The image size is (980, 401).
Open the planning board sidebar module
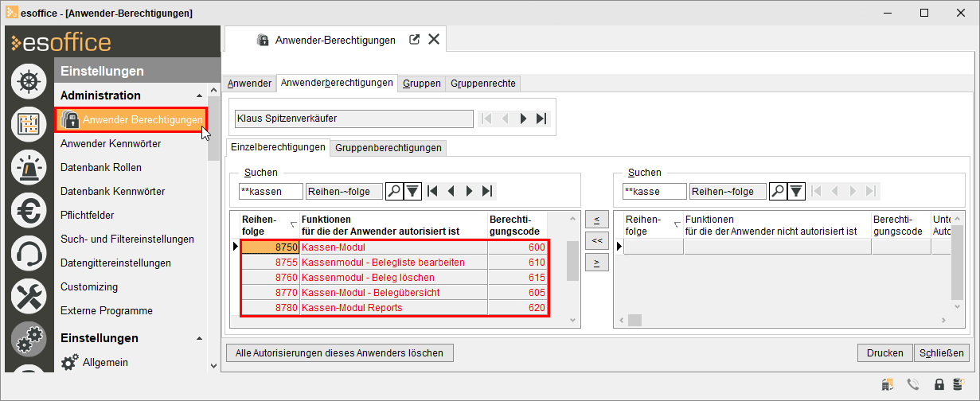[28, 123]
